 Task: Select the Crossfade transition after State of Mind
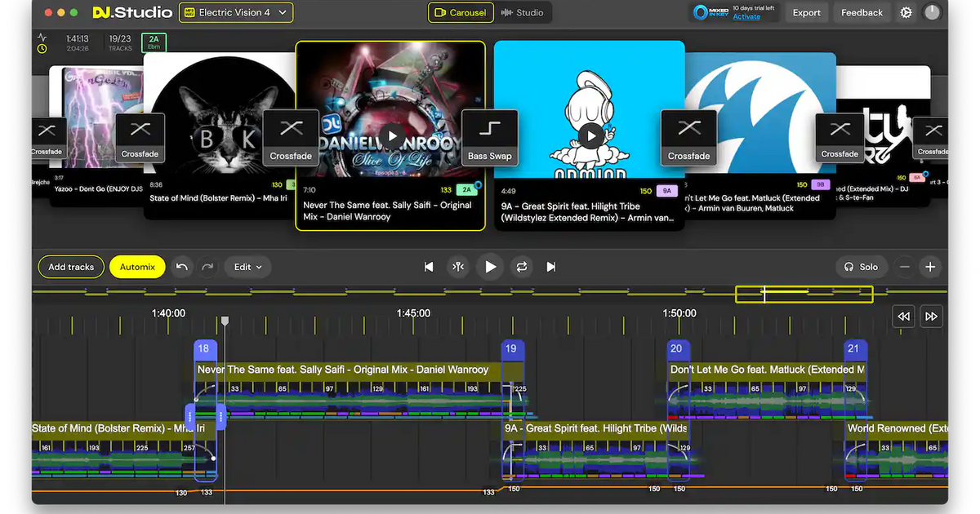(291, 137)
